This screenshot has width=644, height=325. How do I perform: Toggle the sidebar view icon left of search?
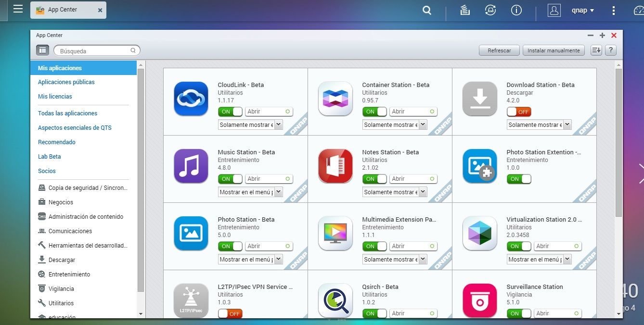42,50
